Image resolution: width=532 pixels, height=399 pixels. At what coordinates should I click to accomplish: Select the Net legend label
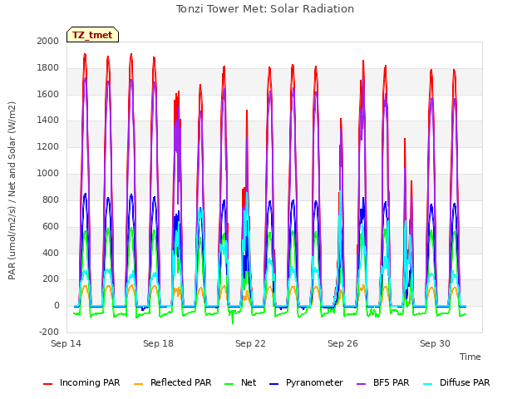click(249, 382)
